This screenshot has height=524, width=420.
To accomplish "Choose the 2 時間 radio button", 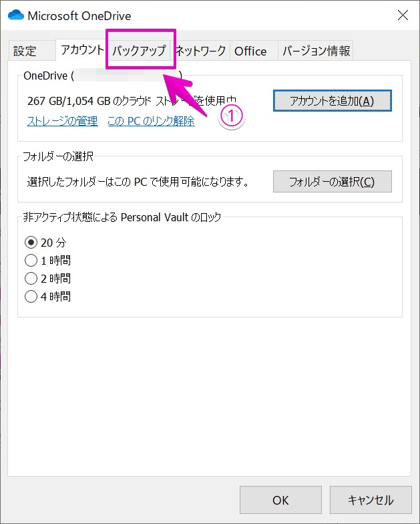I will click(48, 278).
